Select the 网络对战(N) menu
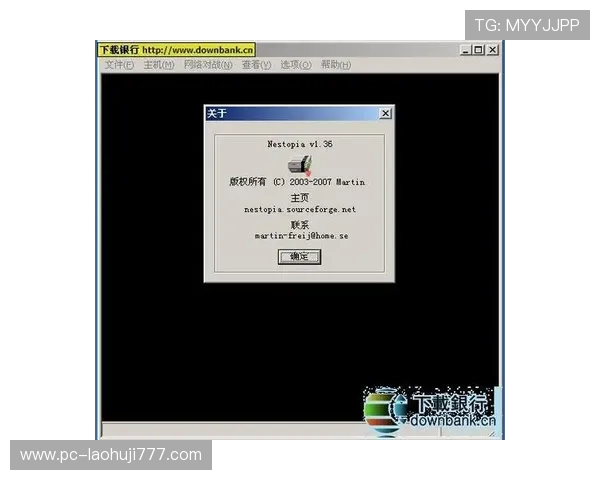The height and width of the screenshot is (480, 600). (207, 65)
